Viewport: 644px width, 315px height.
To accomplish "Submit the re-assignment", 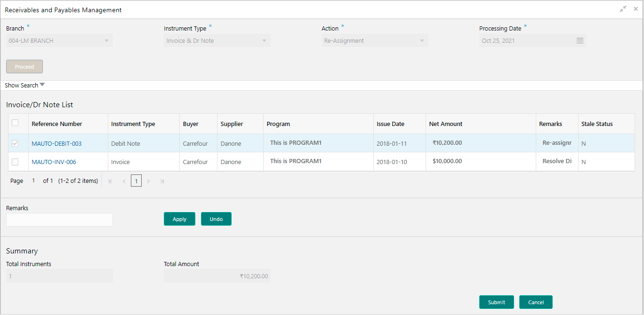I will 497,302.
